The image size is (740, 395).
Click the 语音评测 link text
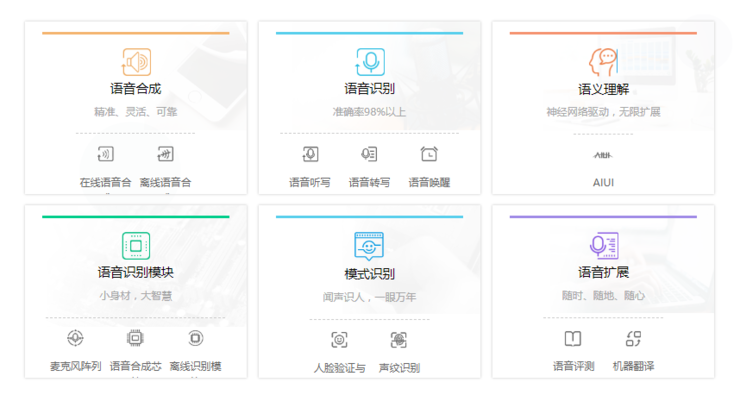coord(573,366)
